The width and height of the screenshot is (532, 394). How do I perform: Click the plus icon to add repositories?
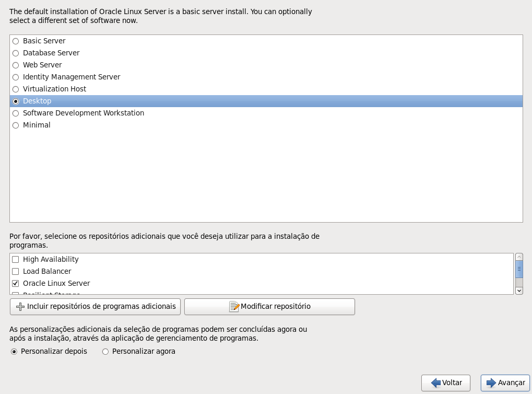point(21,307)
